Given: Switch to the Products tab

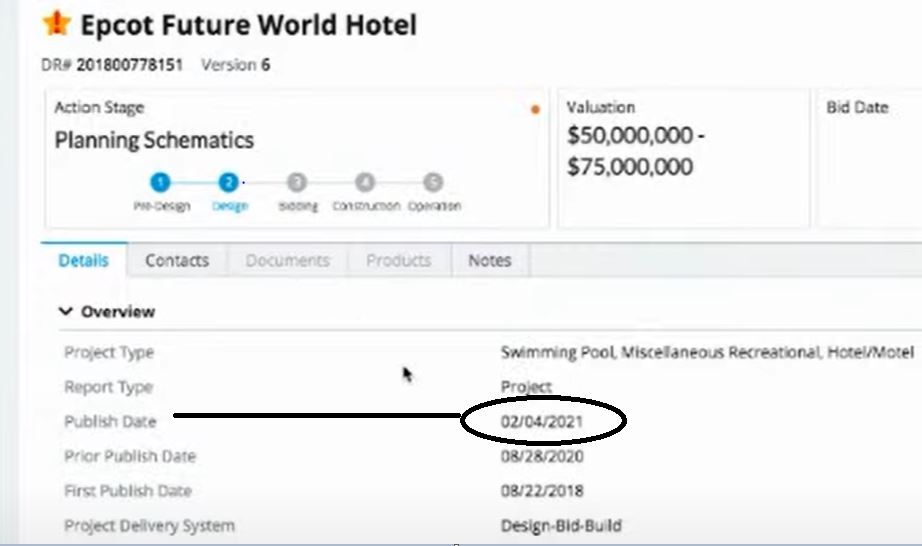Looking at the screenshot, I should click(x=398, y=260).
